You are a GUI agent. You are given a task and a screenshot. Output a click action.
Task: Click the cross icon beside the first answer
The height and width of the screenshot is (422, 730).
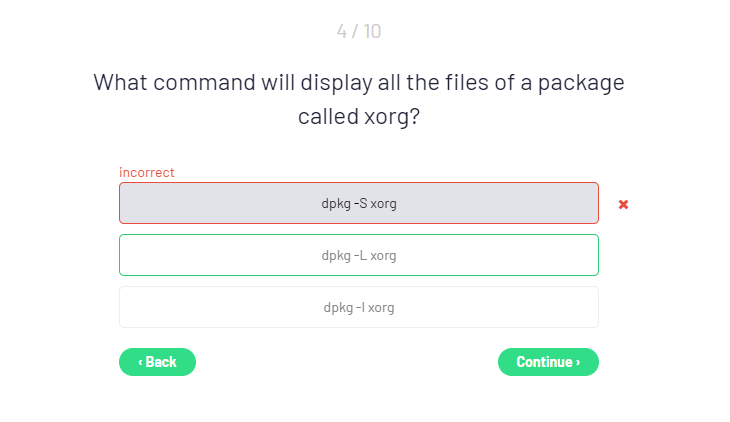tap(623, 204)
